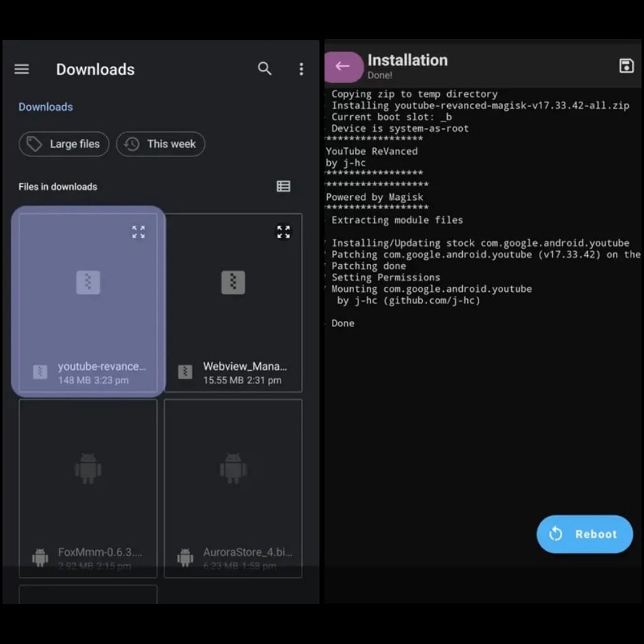Screen dimensions: 644x644
Task: Click the 'Powered by Magisk' log line
Action: pyautogui.click(x=374, y=197)
